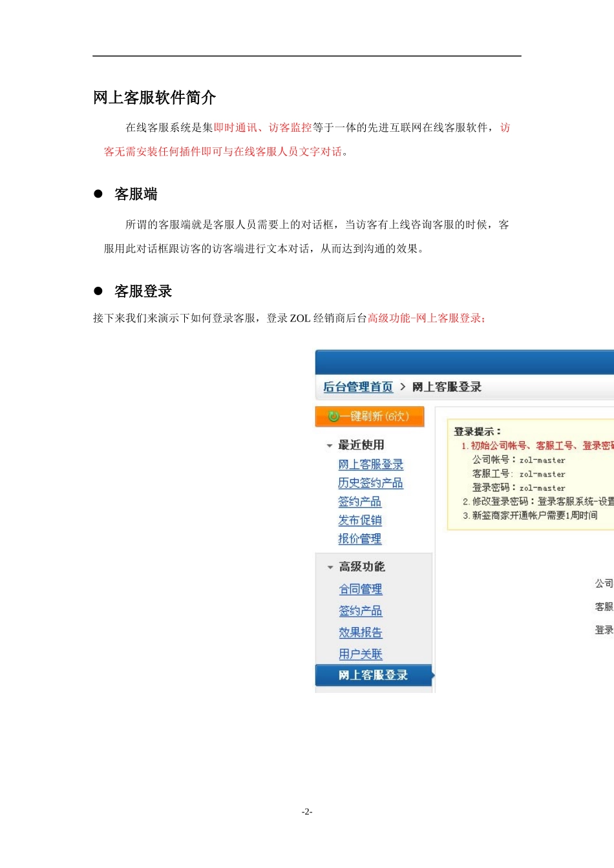Image resolution: width=614 pixels, height=868 pixels.
Task: Open the 用户关联 link
Action: [x=361, y=654]
